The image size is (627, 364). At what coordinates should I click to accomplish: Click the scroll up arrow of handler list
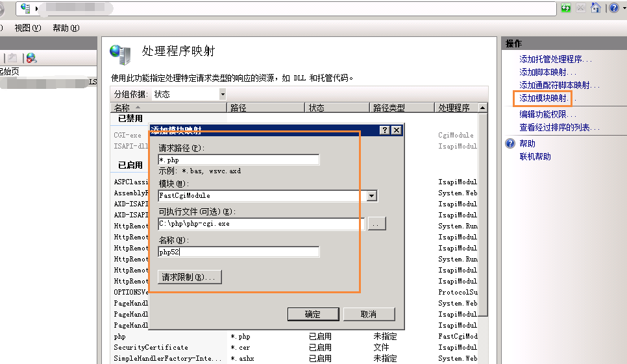(482, 108)
